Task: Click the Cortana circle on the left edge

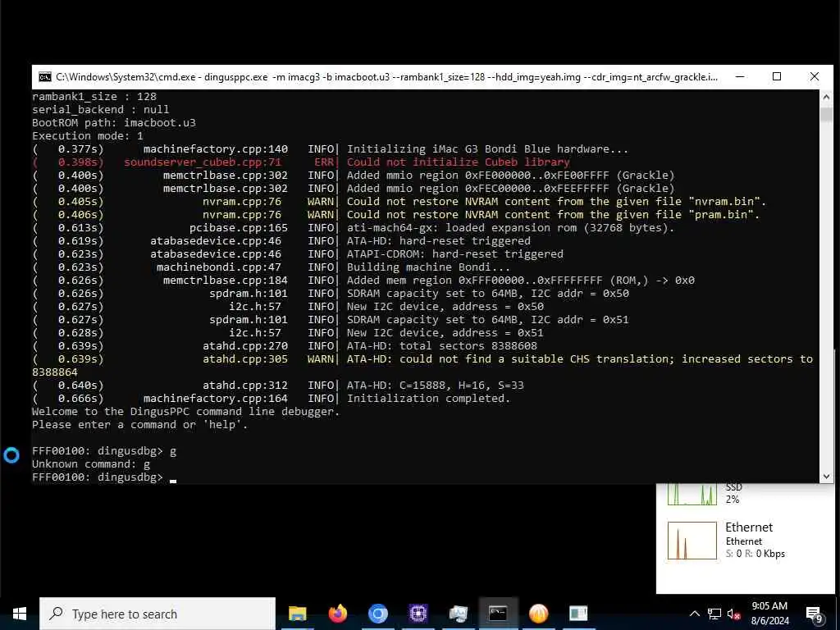Action: (11, 455)
